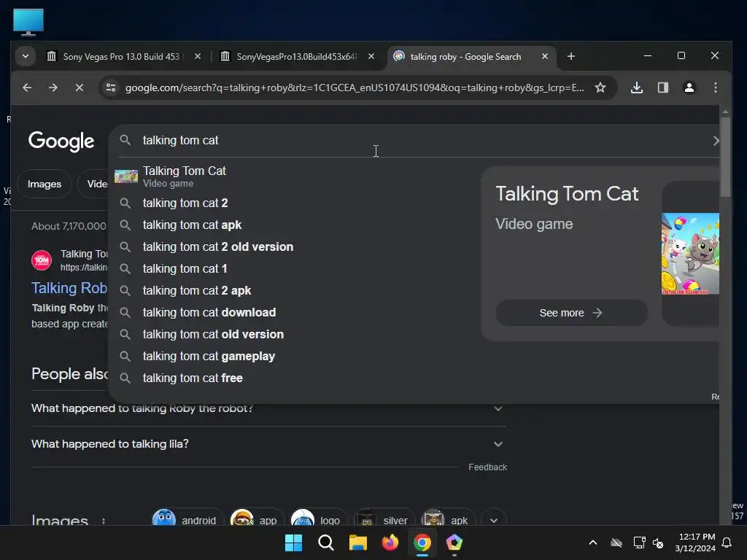The height and width of the screenshot is (560, 747).
Task: Choose suggestion talking tom cat 1
Action: (185, 268)
